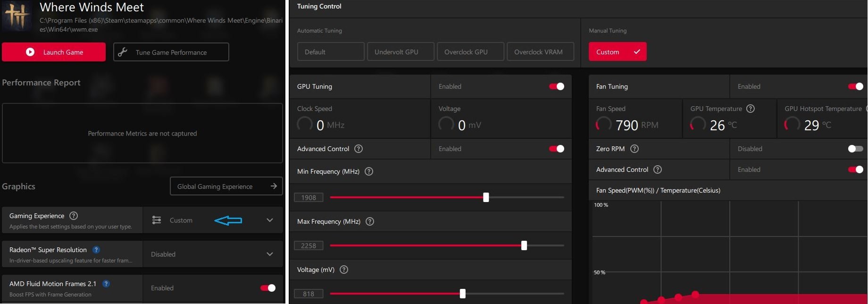
Task: Select Overclock VRAM tuning preset
Action: coord(540,51)
